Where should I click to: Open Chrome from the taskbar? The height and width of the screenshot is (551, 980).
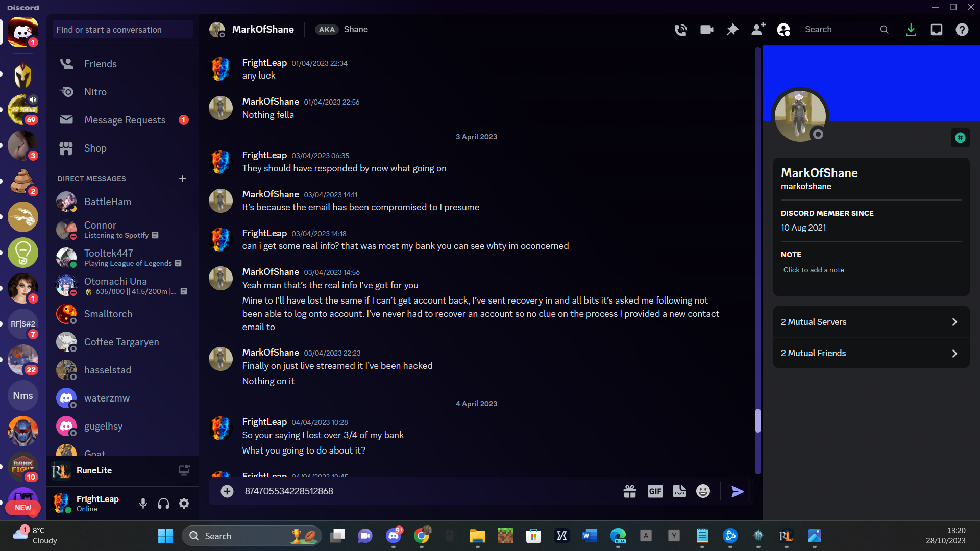pos(422,536)
